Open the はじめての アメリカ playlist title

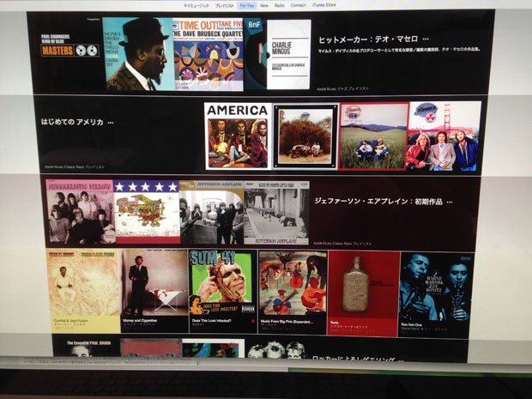pyautogui.click(x=72, y=122)
